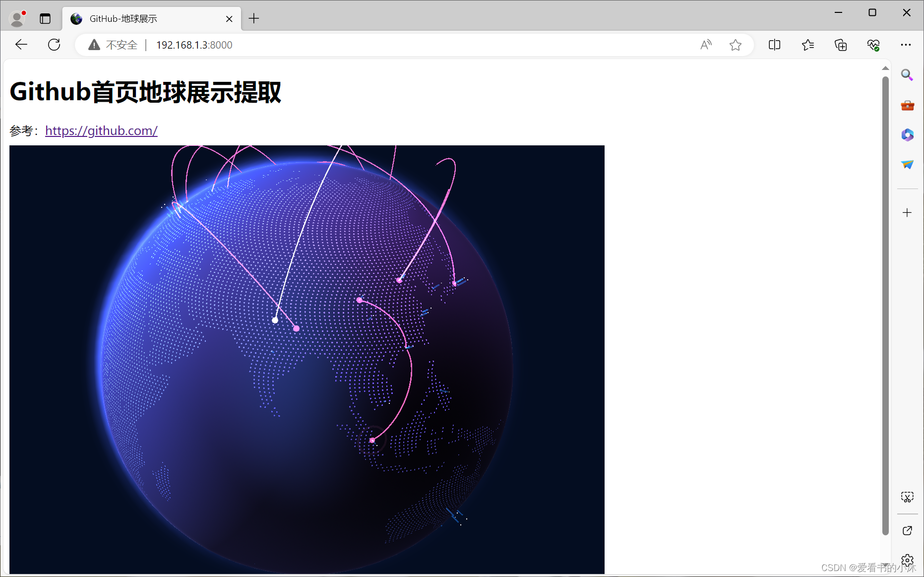Image resolution: width=924 pixels, height=577 pixels.
Task: Click the scrollbar up arrow
Action: tap(885, 68)
